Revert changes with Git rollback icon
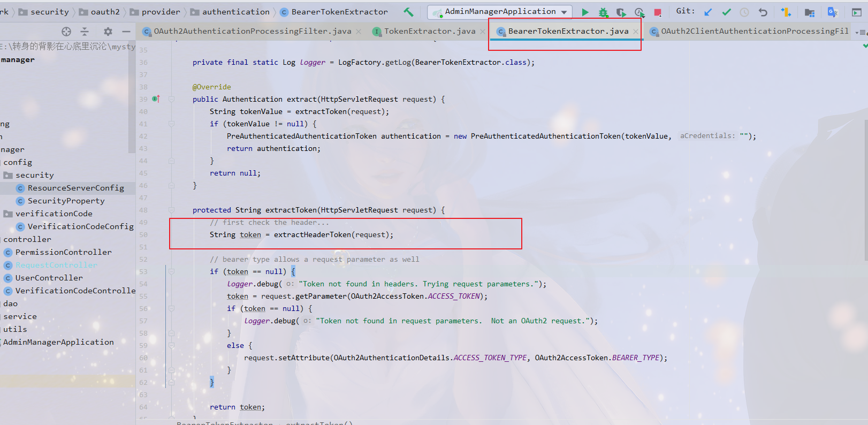The height and width of the screenshot is (425, 868). [x=763, y=12]
